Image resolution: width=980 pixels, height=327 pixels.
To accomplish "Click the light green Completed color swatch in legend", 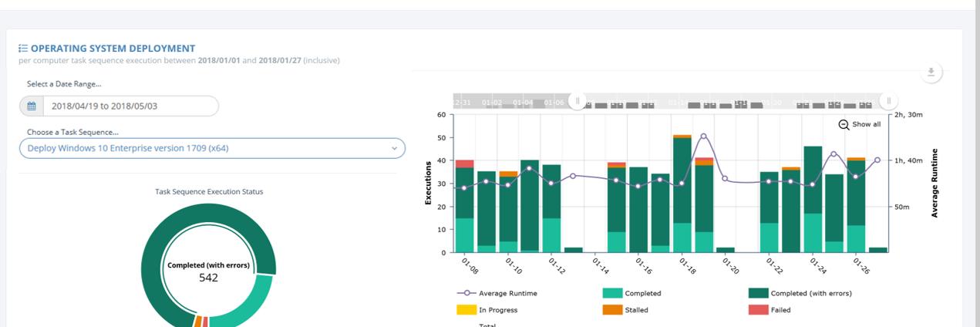I will point(612,293).
